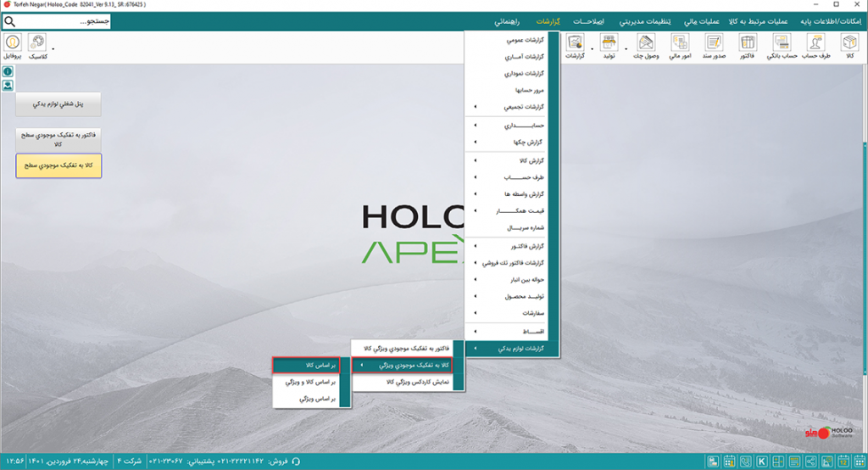This screenshot has width=868, height=470.
Task: Open the پروفایل (profile) icon
Action: click(x=12, y=46)
